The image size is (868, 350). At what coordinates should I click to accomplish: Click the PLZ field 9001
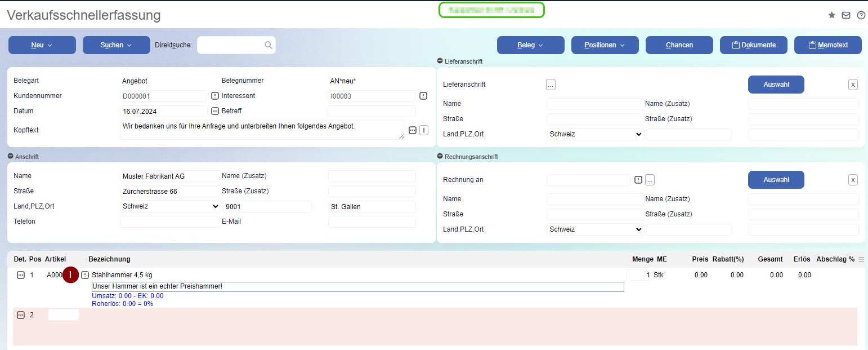267,207
